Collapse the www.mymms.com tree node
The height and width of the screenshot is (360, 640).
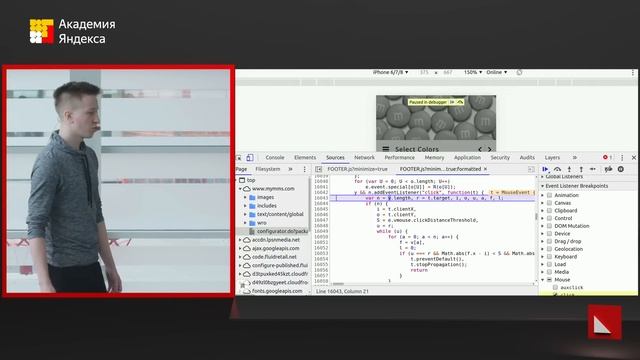click(x=240, y=189)
